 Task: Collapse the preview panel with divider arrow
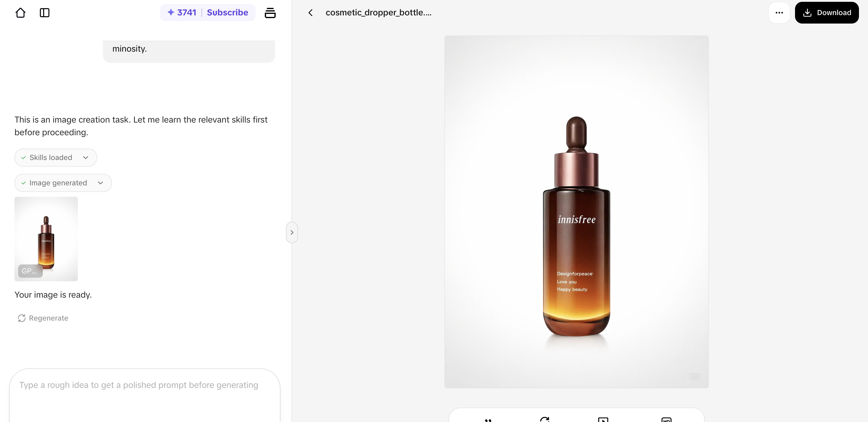(292, 232)
